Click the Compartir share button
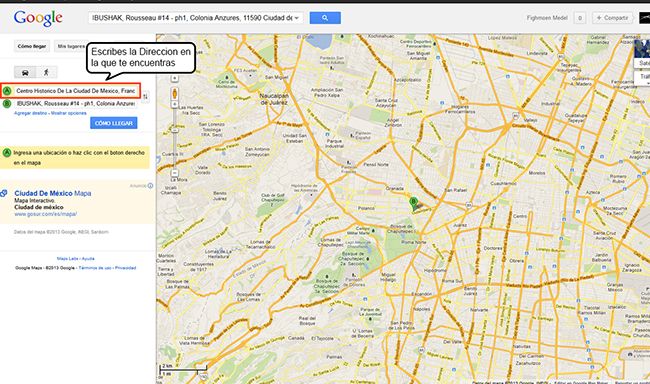 click(x=612, y=18)
